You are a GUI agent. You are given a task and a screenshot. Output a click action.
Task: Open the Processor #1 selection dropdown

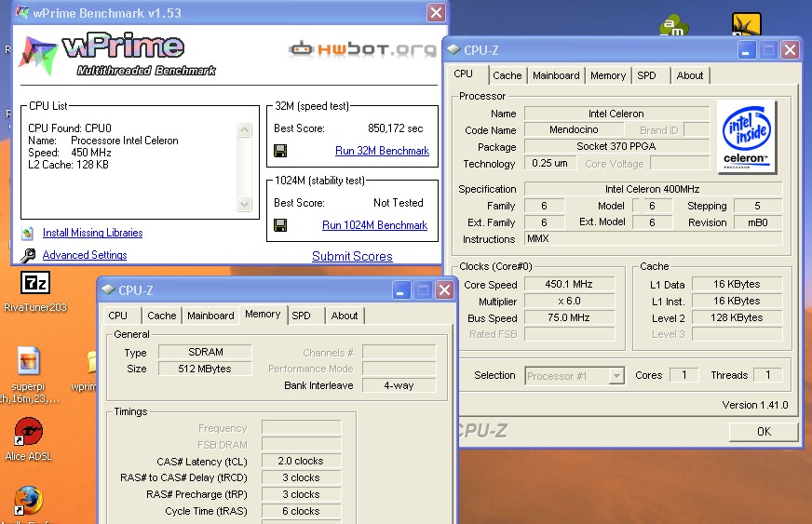616,375
